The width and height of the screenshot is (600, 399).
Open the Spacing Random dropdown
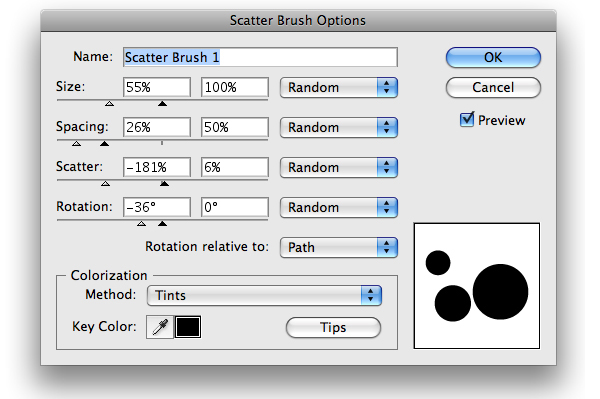339,127
